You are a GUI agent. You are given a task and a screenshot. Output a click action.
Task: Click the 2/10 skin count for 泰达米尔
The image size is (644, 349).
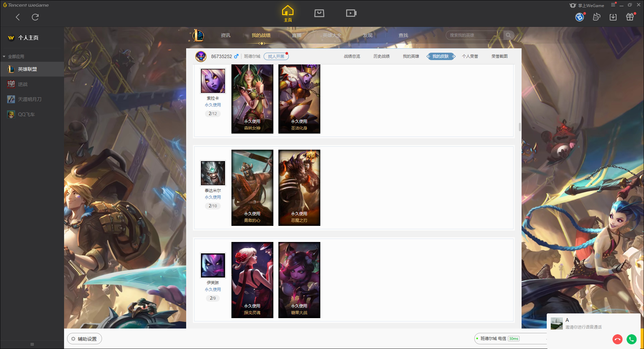[x=213, y=206]
